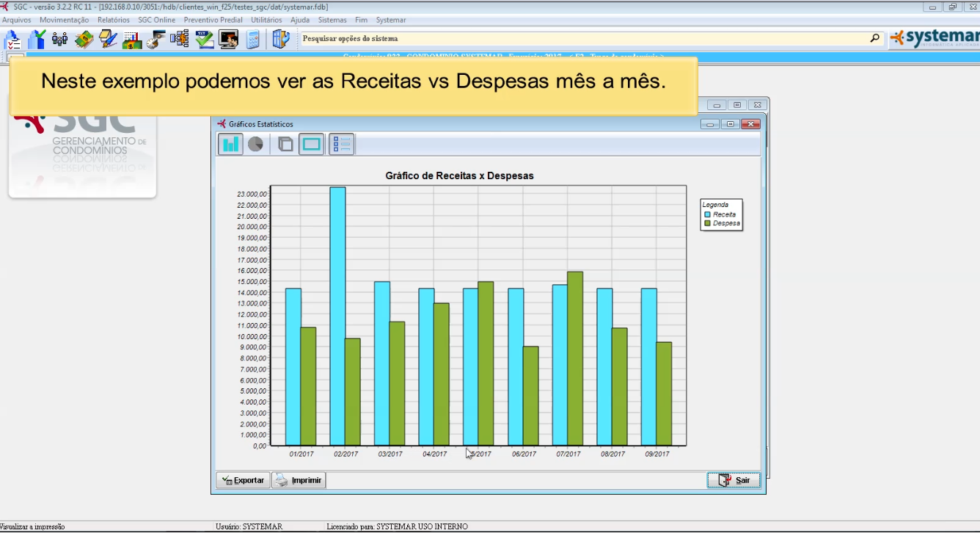Click the exit door icon in toolbar

pyautogui.click(x=280, y=40)
